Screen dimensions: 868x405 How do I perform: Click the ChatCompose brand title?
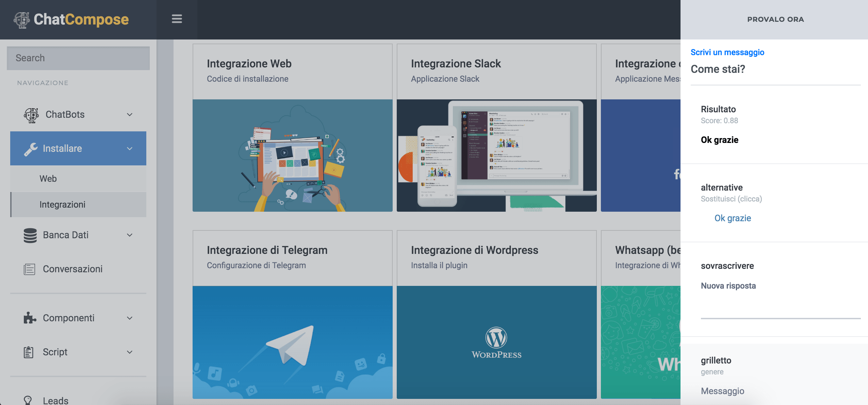(81, 19)
